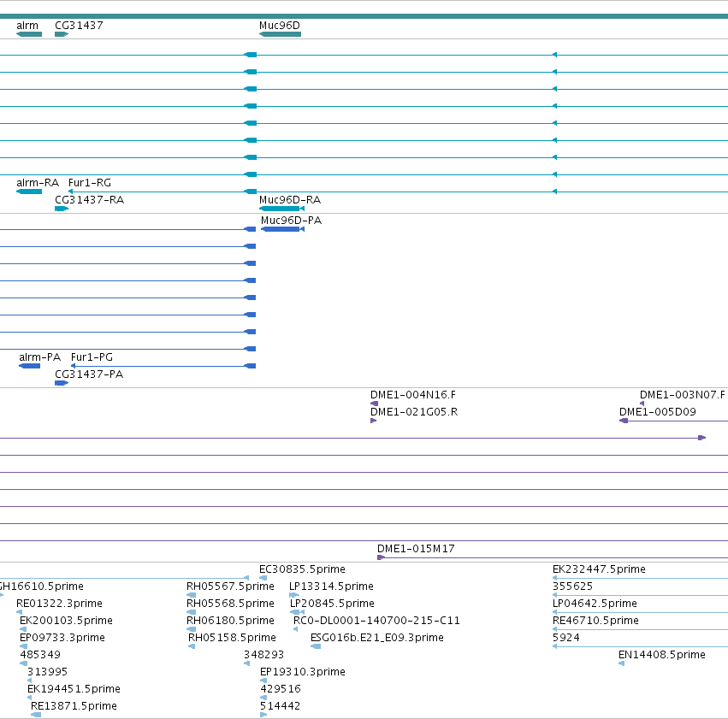Image resolution: width=728 pixels, height=719 pixels.
Task: Open the '348293' feature label
Action: pyautogui.click(x=264, y=655)
